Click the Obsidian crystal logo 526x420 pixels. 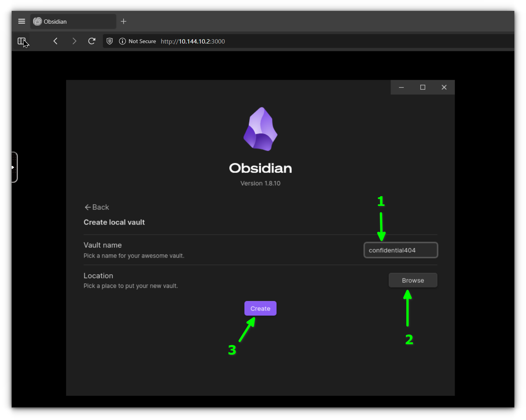[x=260, y=129]
